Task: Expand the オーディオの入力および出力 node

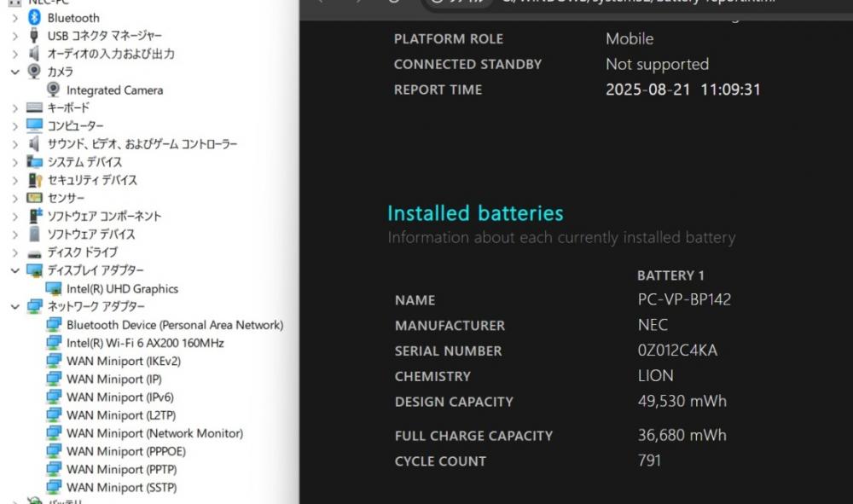Action: click(15, 54)
